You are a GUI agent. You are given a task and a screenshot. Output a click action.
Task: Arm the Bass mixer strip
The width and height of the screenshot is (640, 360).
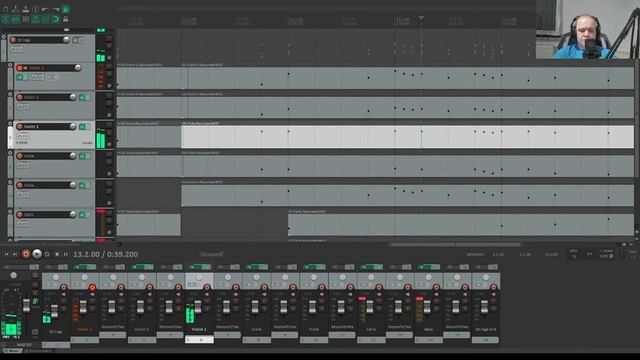pyautogui.click(x=436, y=288)
